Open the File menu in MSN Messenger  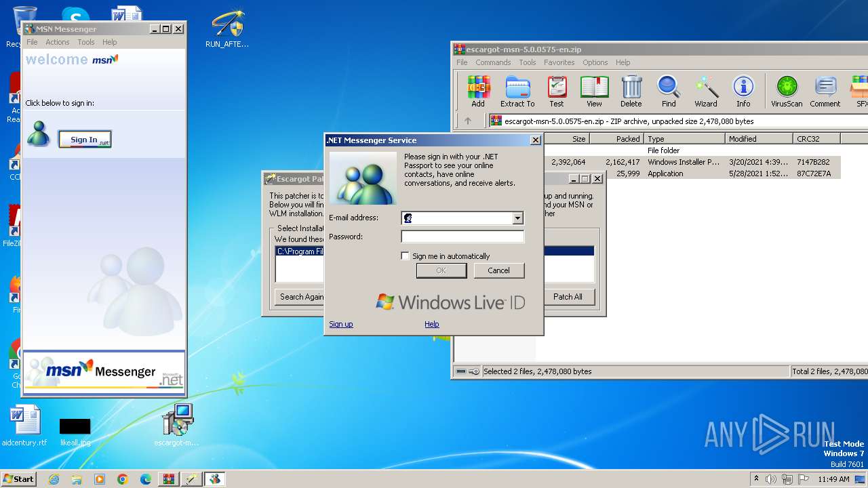point(32,42)
